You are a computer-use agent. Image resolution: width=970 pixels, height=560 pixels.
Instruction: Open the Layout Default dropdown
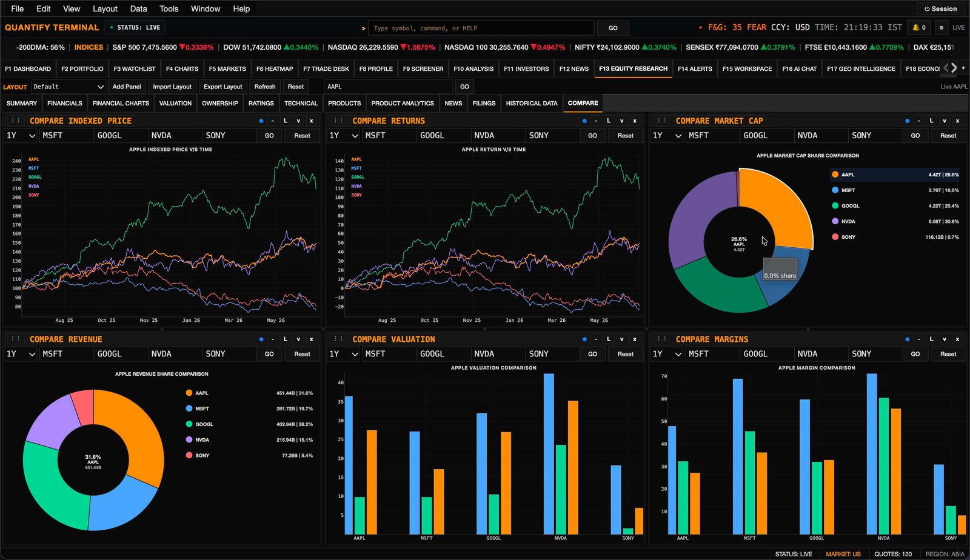[69, 87]
